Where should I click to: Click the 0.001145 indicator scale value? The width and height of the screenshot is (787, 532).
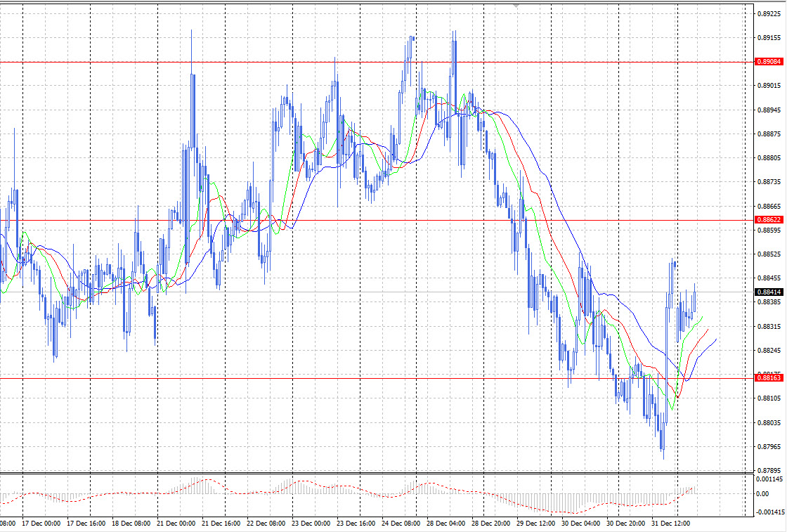(770, 479)
